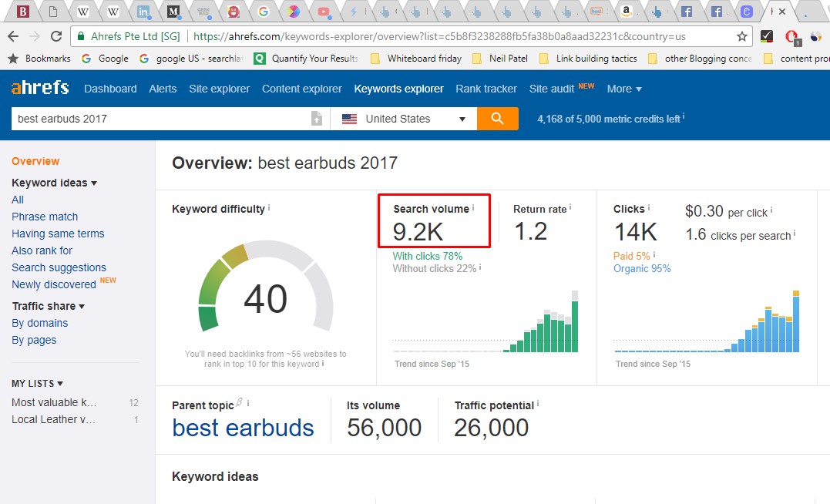Switch to the Amazon browser tab
830x504 pixels.
[627, 11]
